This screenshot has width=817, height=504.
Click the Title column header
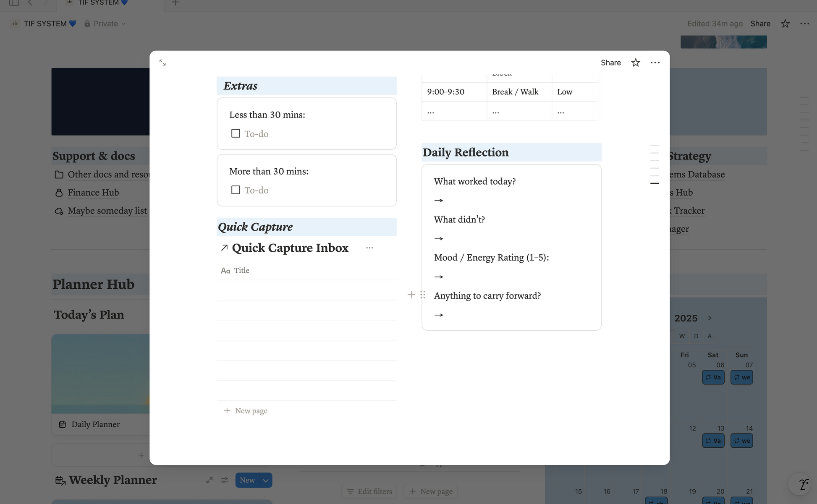coord(241,271)
